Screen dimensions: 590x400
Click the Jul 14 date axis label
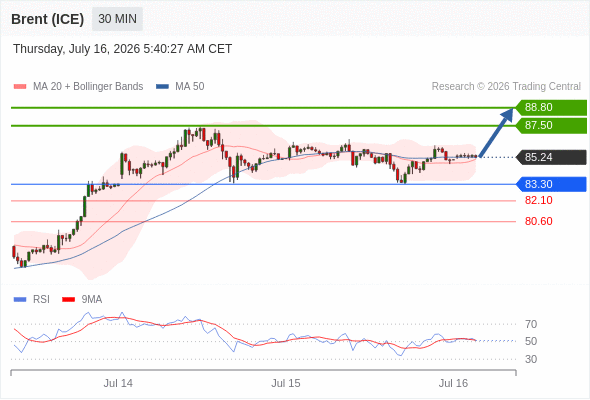coord(118,383)
